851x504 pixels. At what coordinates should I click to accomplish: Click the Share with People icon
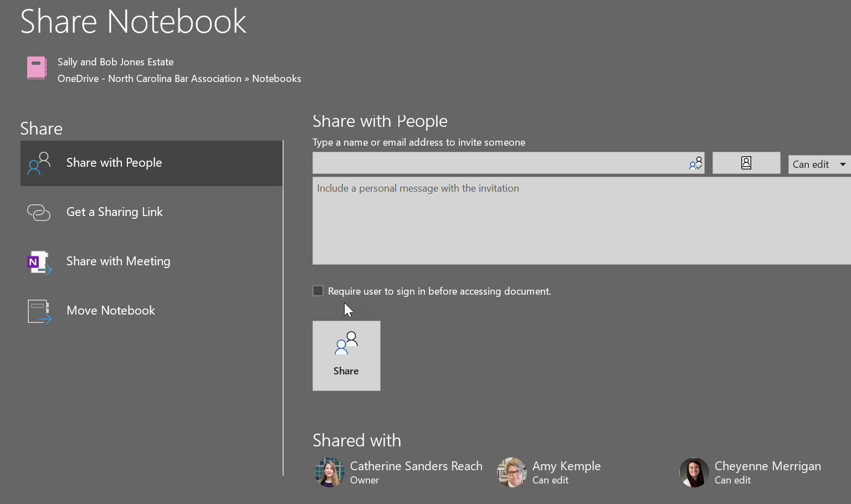click(x=39, y=163)
